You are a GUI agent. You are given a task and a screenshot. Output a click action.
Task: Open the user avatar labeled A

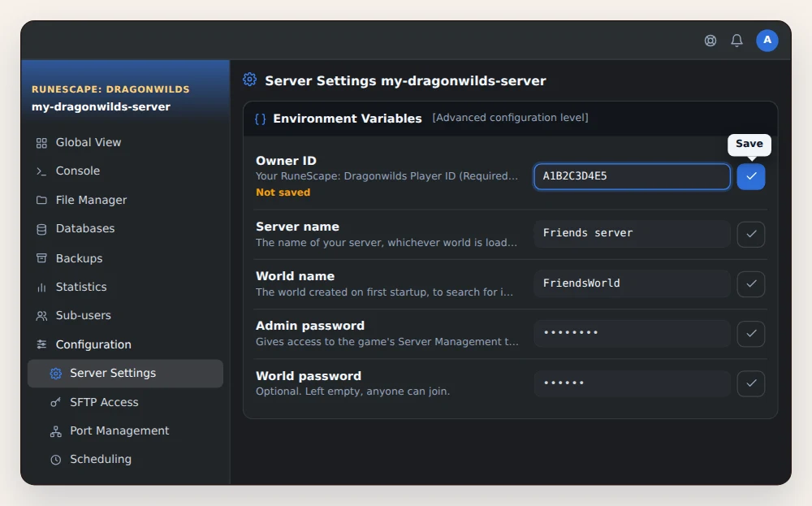pyautogui.click(x=767, y=41)
